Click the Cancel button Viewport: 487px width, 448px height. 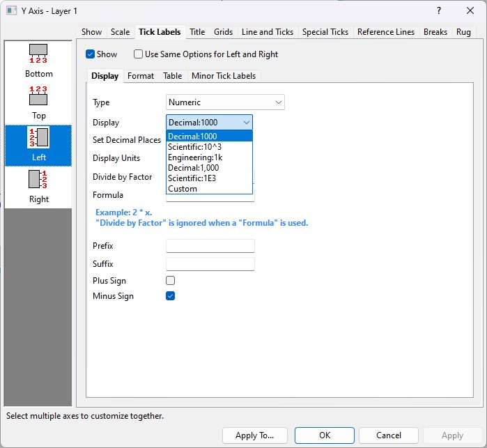click(x=389, y=435)
